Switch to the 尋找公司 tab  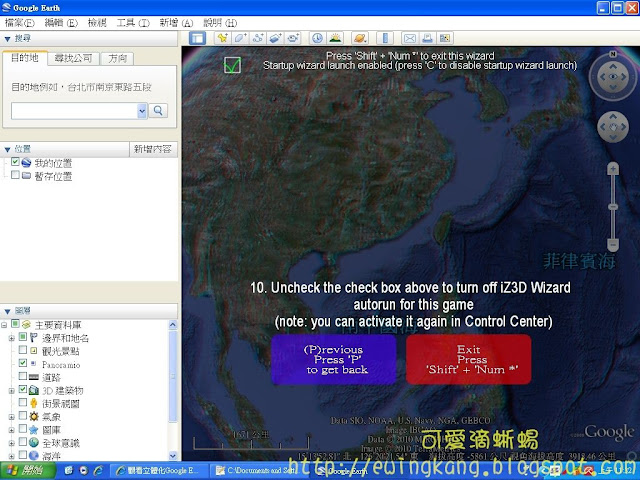[x=73, y=58]
